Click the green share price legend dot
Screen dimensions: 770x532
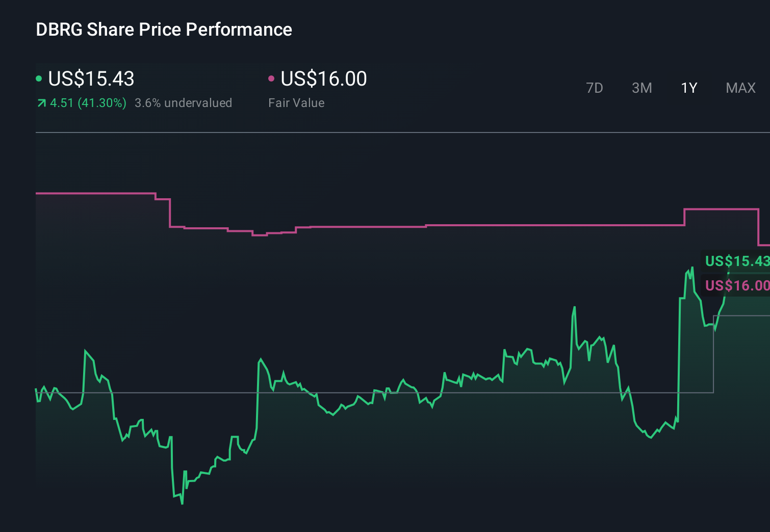tap(39, 78)
